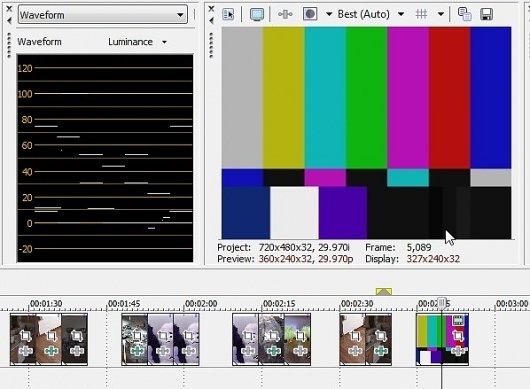The height and width of the screenshot is (389, 530).
Task: Click Project 720x480x32, 29.970i info text
Action: (x=283, y=248)
